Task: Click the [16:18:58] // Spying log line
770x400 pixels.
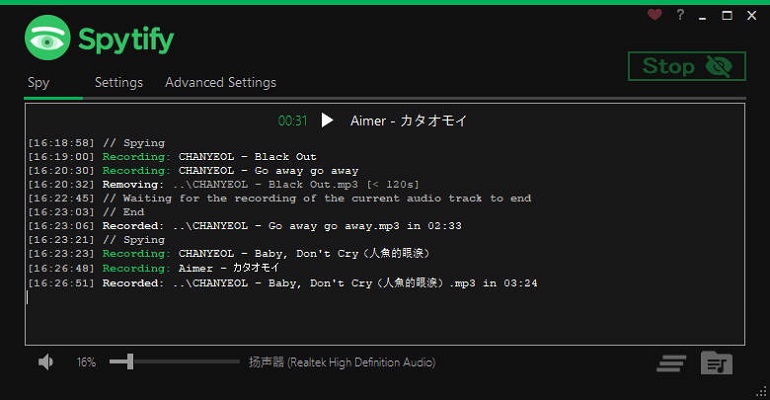Action: coord(96,143)
